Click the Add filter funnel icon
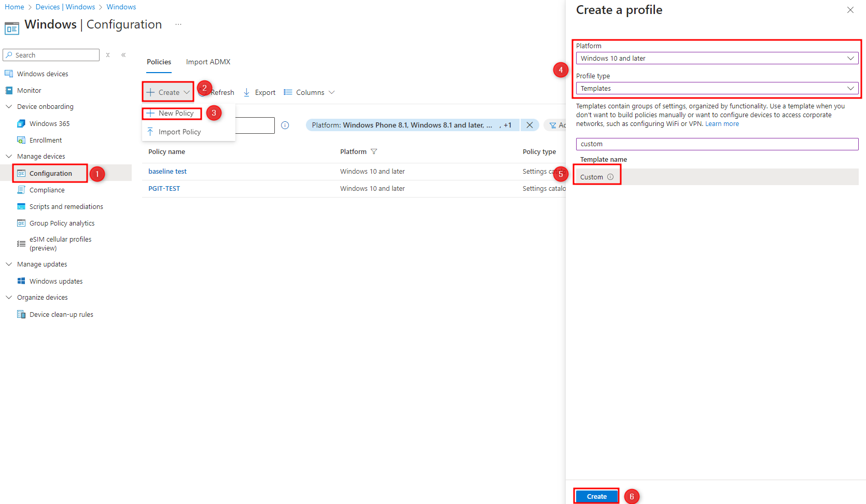866x504 pixels. tap(553, 125)
